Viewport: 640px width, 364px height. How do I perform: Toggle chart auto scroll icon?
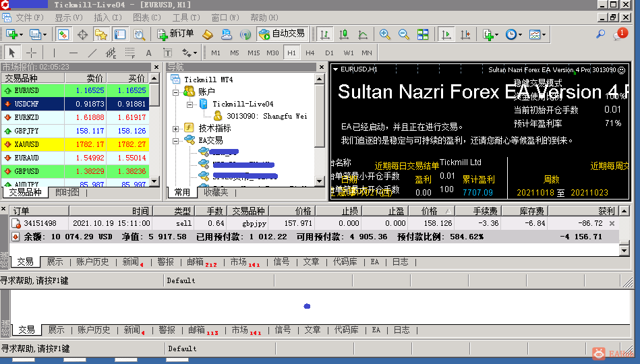point(446,34)
